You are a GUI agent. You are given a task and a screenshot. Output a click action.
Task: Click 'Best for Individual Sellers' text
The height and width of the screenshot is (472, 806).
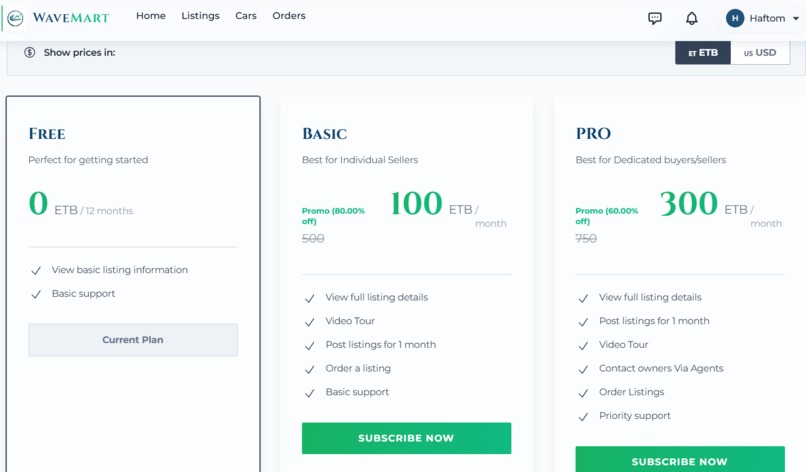(360, 160)
